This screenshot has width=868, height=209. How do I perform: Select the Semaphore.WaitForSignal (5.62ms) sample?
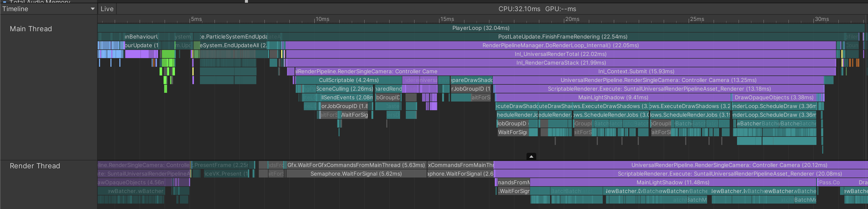tap(356, 174)
